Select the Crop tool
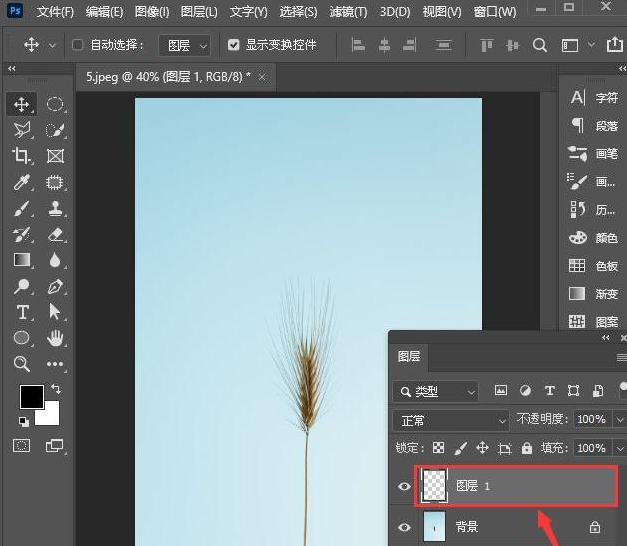The width and height of the screenshot is (627, 546). [22, 156]
